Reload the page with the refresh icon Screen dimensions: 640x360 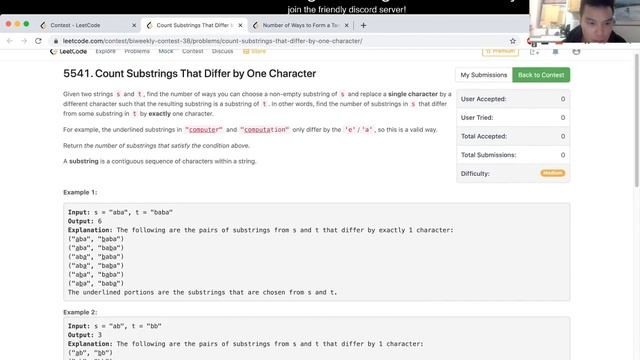pos(38,41)
